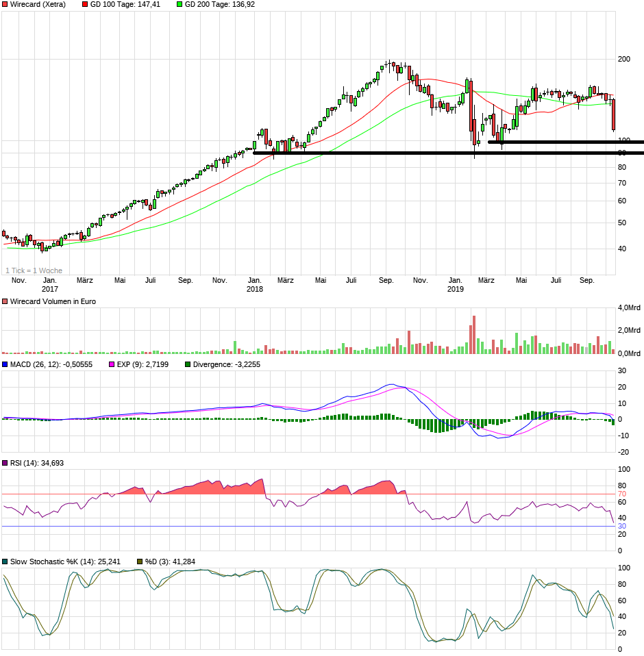
Task: Click the 'GD 100 Tage: 147,41' label
Action: (125, 4)
